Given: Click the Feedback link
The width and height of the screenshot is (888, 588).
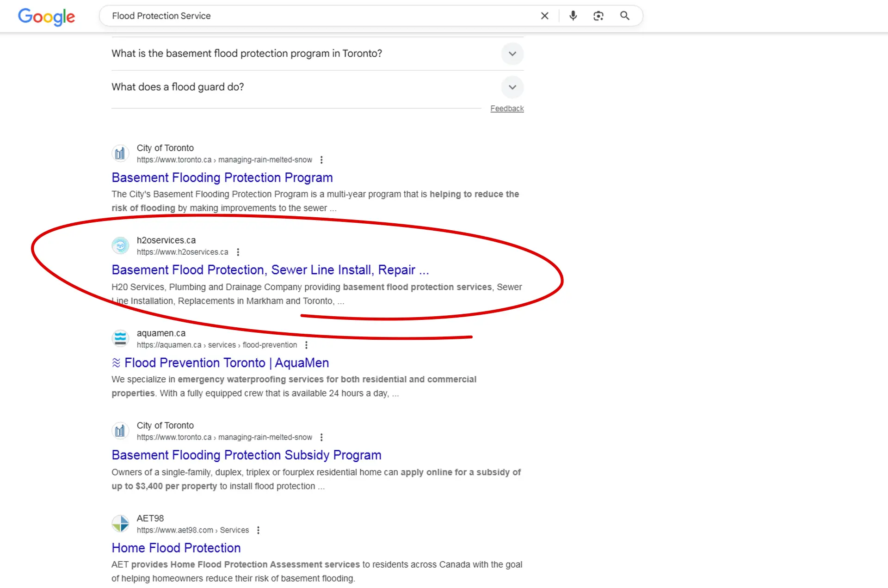Looking at the screenshot, I should click(x=507, y=109).
